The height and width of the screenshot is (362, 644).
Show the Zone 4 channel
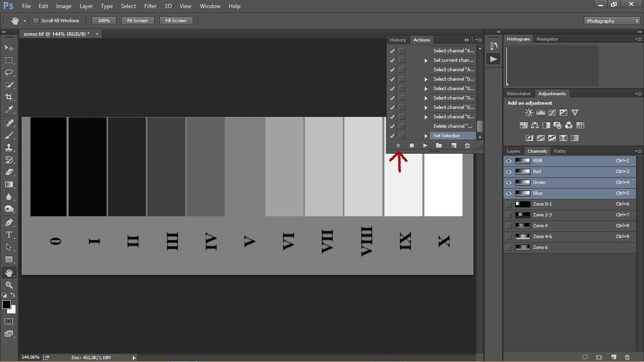point(509,226)
